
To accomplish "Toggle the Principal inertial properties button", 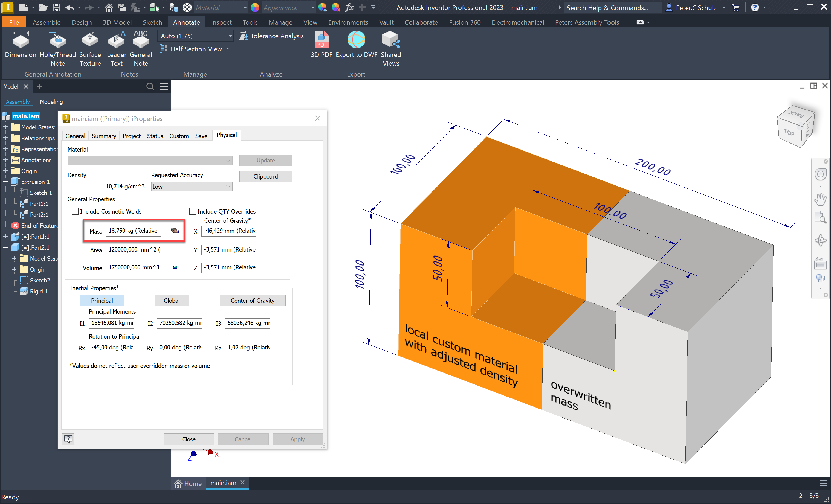I will tap(102, 300).
